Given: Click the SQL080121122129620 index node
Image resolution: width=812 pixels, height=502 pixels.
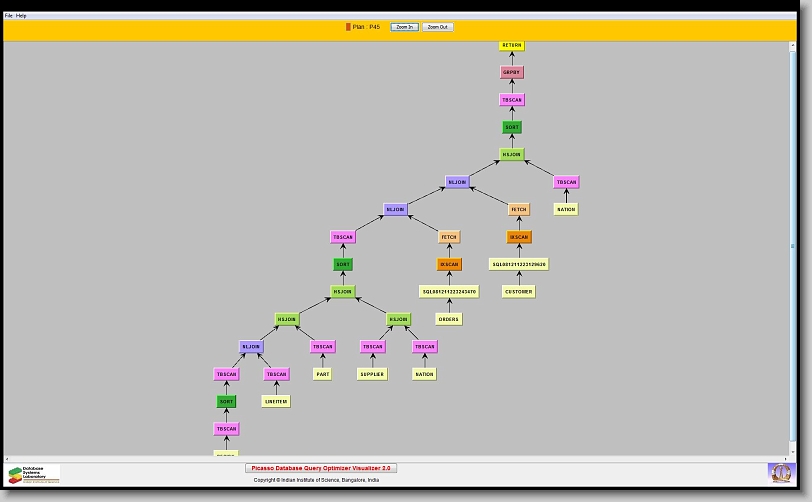Looking at the screenshot, I should 518,265.
